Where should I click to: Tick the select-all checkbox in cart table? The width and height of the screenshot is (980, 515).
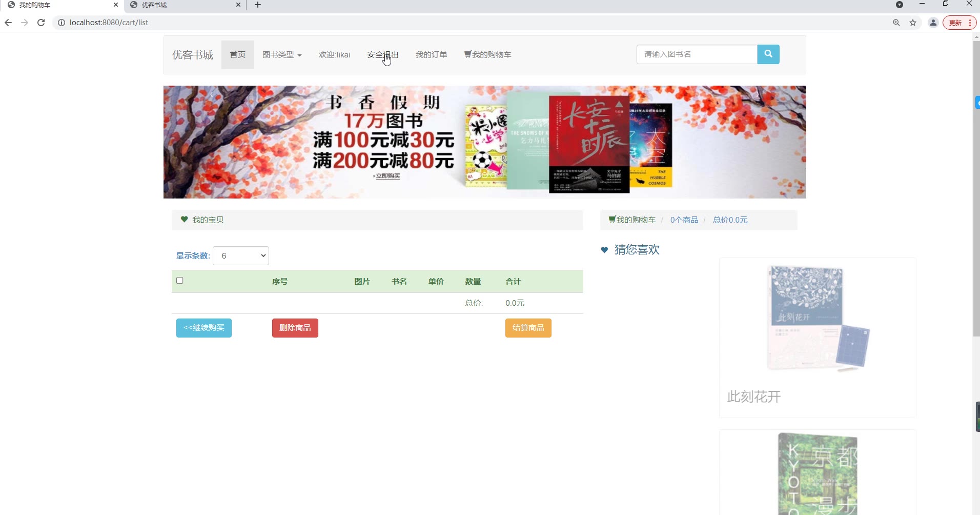(x=180, y=281)
